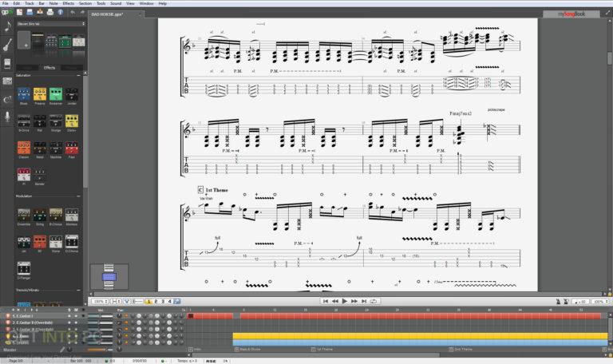613x364 pixels.
Task: Select the 1st Theme section marker
Action: point(322,349)
